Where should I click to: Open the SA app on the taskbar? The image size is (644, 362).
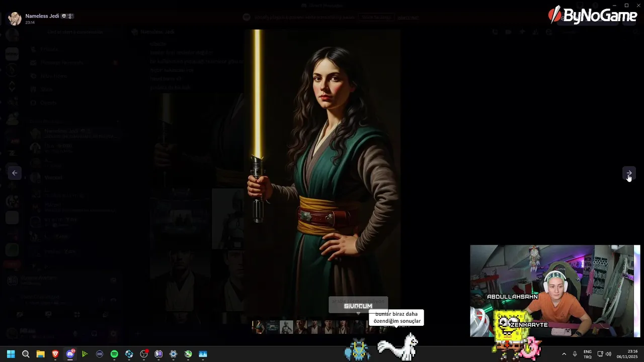pos(158,354)
